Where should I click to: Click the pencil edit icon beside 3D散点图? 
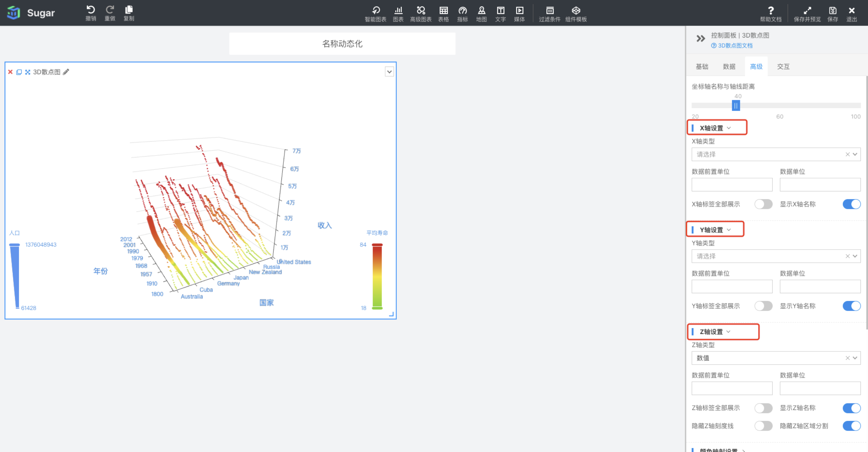pos(66,72)
